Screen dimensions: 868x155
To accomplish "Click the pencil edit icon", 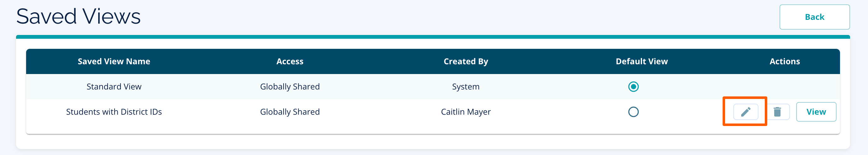I will pos(745,112).
